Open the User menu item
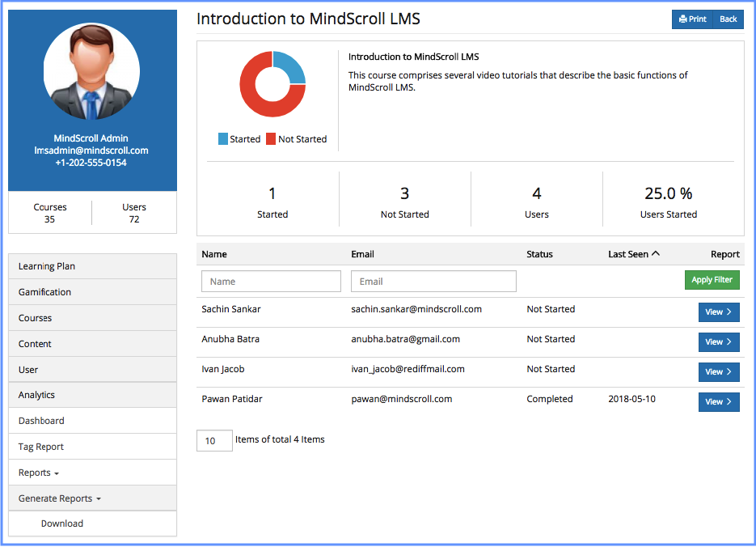The height and width of the screenshot is (547, 756). pos(92,370)
